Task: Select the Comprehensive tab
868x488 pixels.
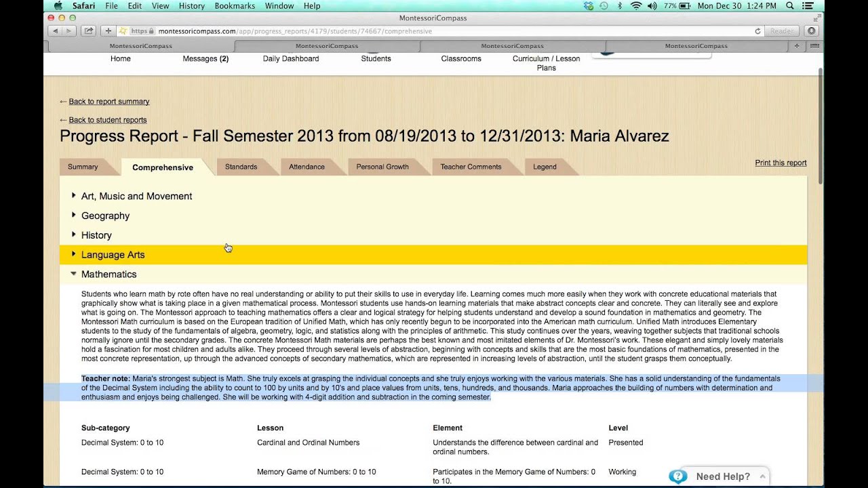Action: point(163,167)
